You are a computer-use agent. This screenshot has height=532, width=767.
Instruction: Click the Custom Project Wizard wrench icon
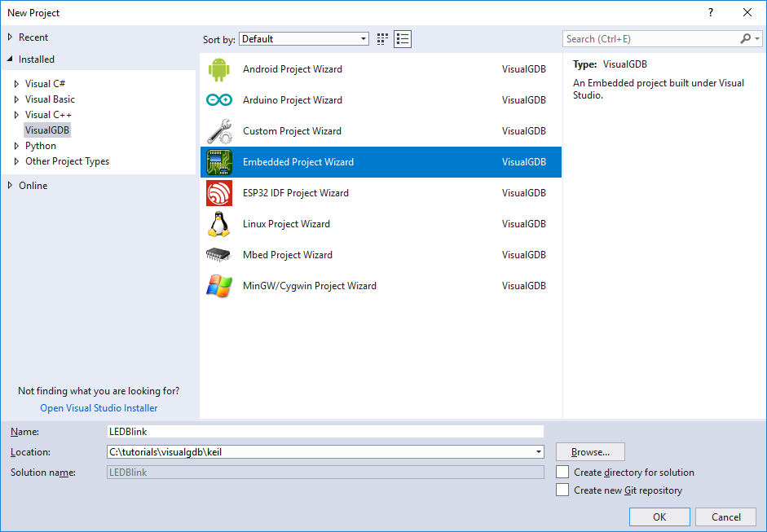pos(218,131)
